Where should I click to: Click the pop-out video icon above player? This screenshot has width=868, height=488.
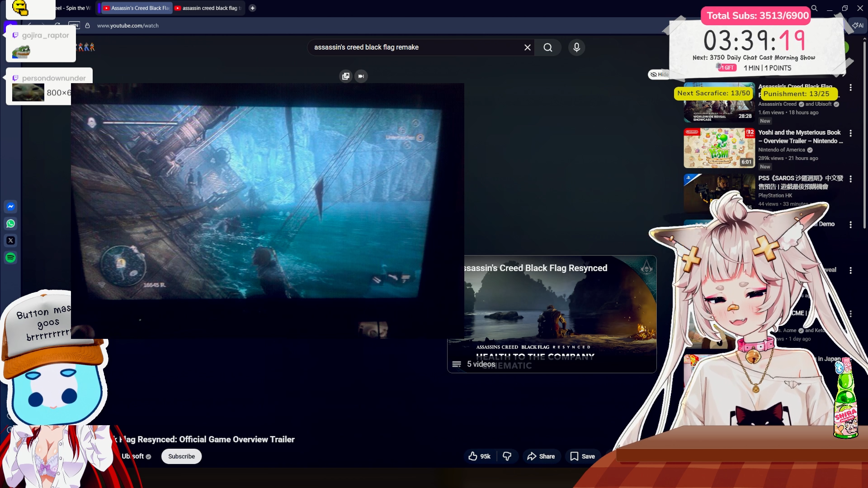tap(346, 76)
